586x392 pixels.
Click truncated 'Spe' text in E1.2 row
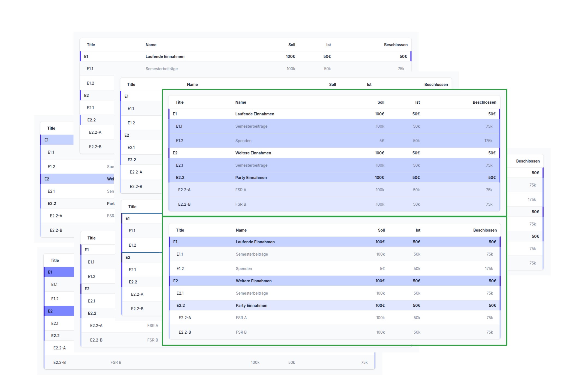tap(110, 167)
